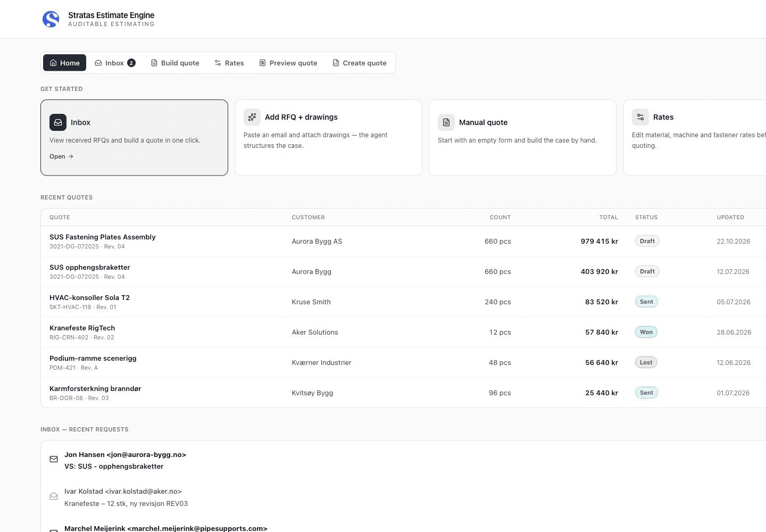766x532 pixels.
Task: Click the STATUS column header
Action: pos(646,217)
